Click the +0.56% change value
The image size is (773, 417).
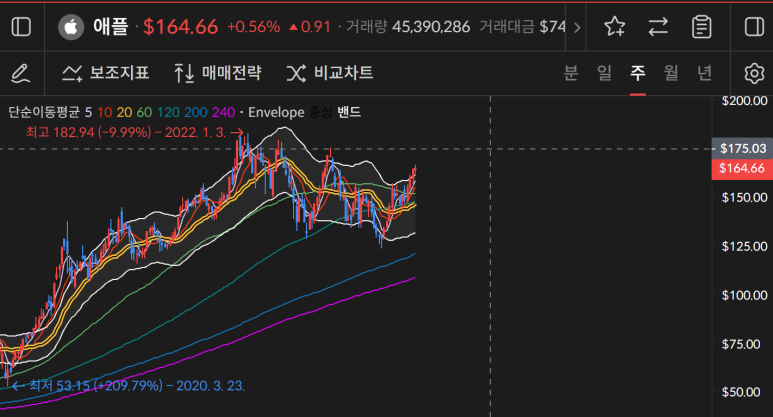(253, 27)
